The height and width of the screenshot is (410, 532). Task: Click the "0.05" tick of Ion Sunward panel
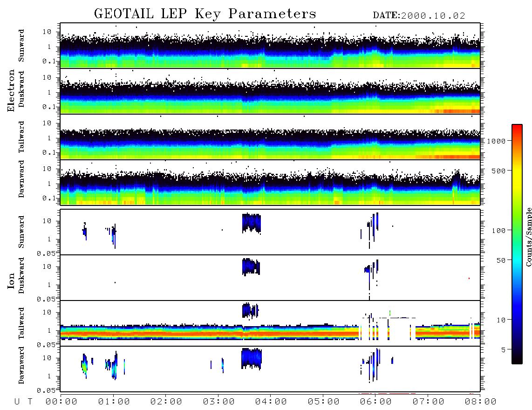[45, 253]
